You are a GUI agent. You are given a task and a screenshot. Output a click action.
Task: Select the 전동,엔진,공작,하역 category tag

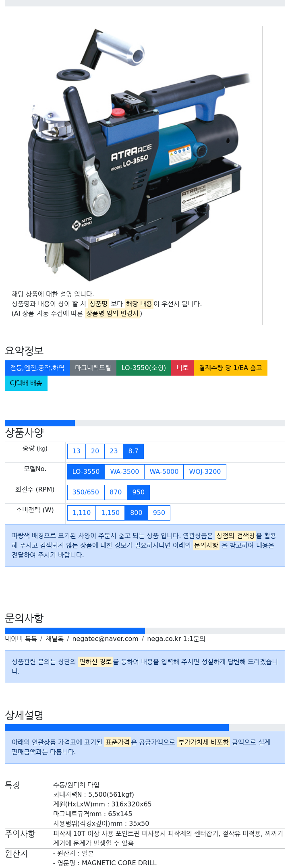pos(37,368)
